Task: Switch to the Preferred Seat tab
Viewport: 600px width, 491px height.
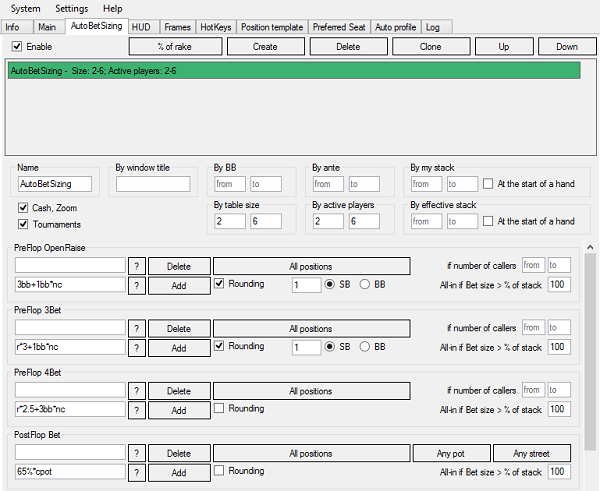Action: (x=339, y=27)
